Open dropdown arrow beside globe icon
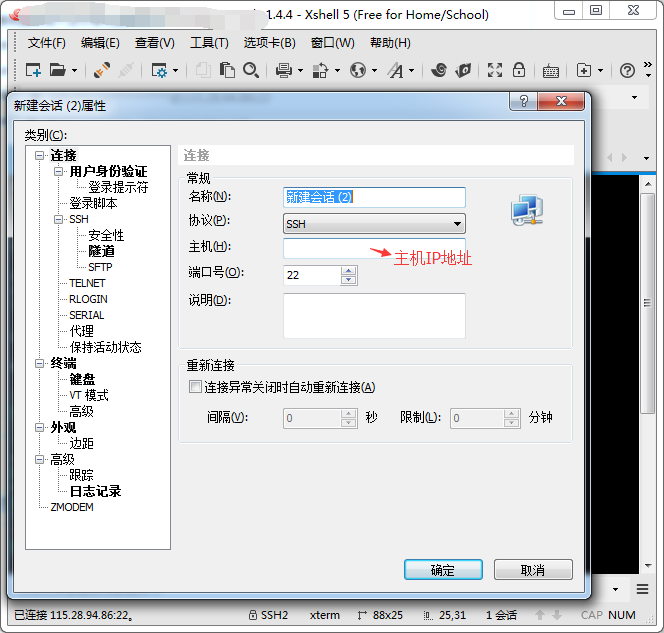The width and height of the screenshot is (664, 633). click(374, 70)
